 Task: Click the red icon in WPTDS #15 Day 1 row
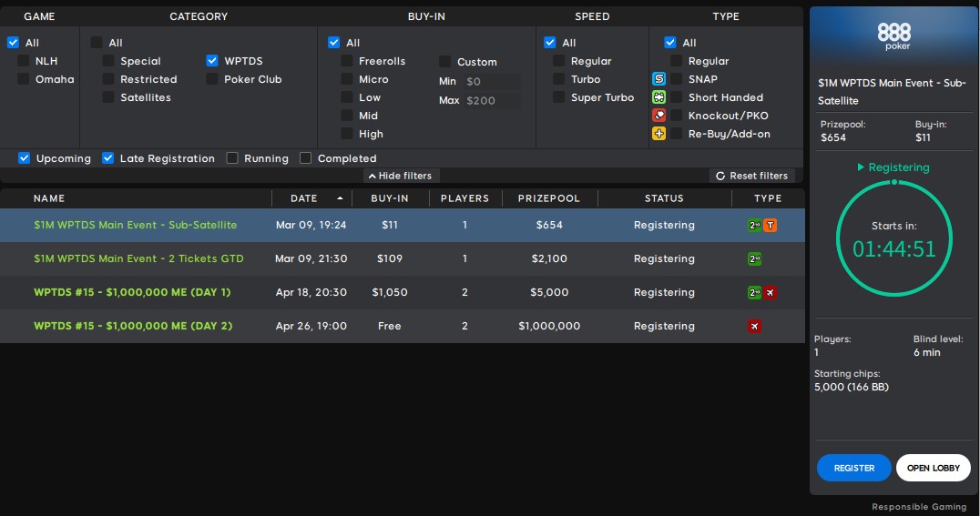(770, 292)
